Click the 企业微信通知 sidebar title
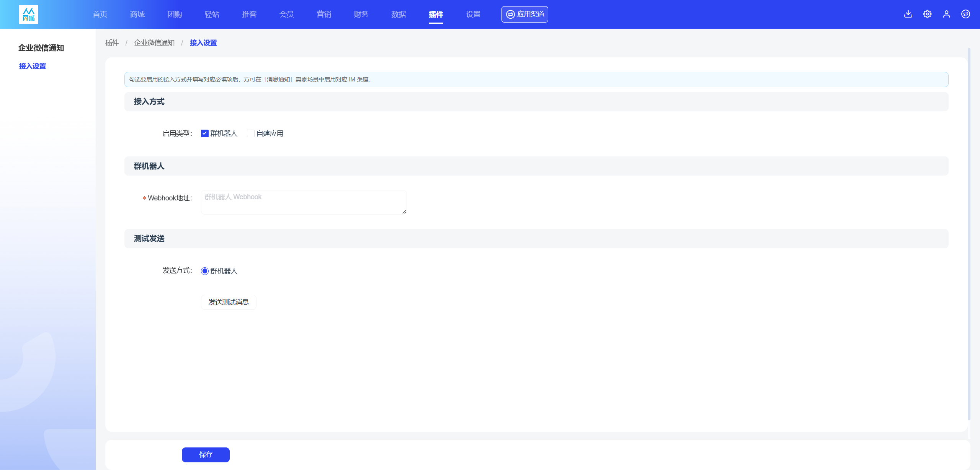The image size is (980, 470). pyautogui.click(x=41, y=48)
